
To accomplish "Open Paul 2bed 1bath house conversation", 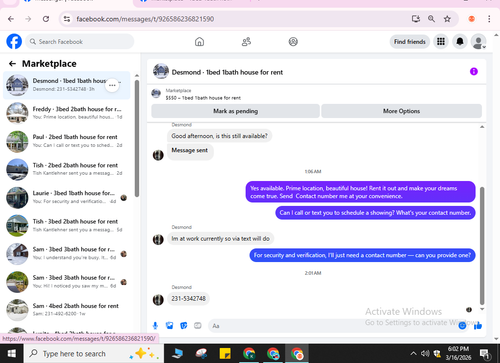I will point(67,141).
